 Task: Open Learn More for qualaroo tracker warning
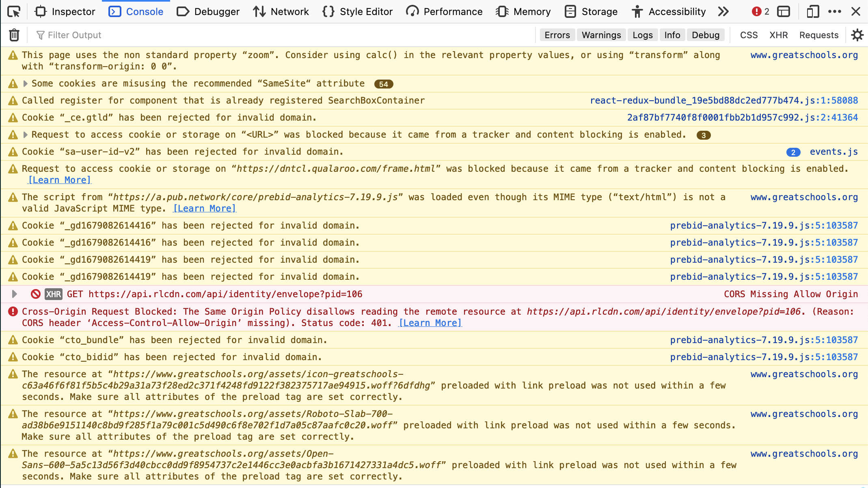pyautogui.click(x=60, y=180)
